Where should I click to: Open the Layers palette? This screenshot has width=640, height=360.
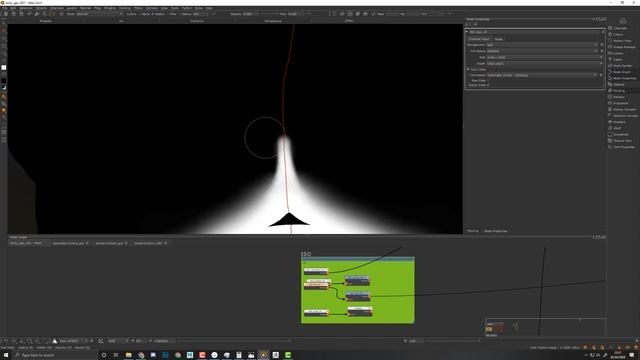[618, 53]
